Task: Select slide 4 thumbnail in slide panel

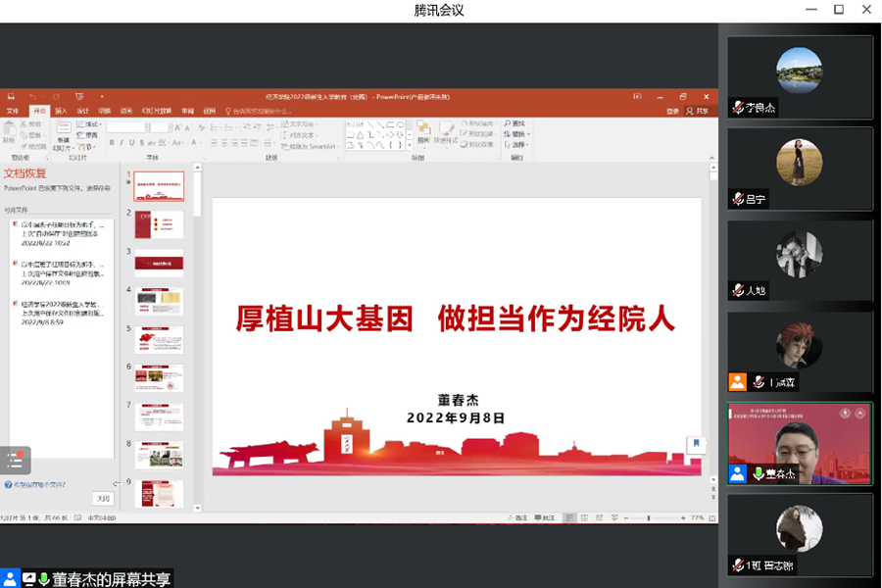Action: pos(159,302)
